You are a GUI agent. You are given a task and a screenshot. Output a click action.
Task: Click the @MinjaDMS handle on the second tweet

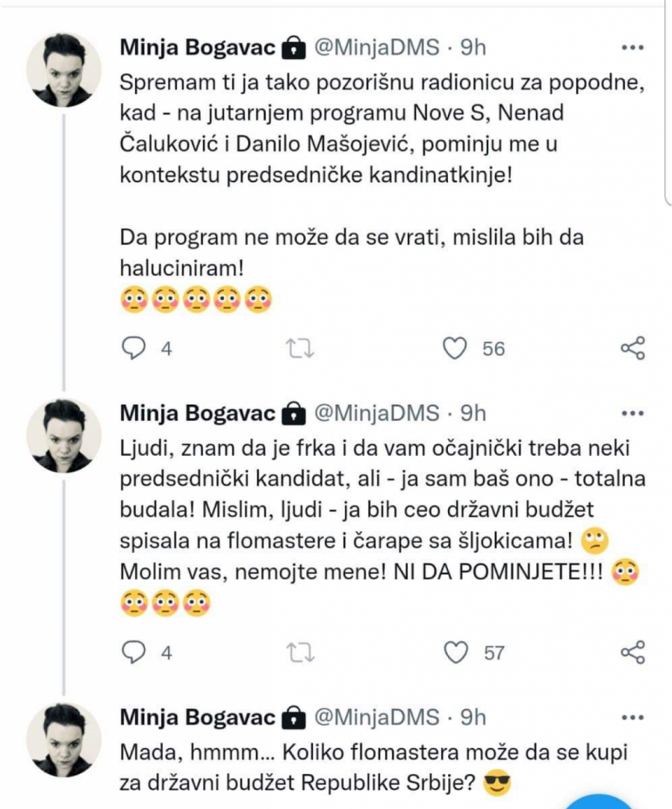pyautogui.click(x=376, y=412)
